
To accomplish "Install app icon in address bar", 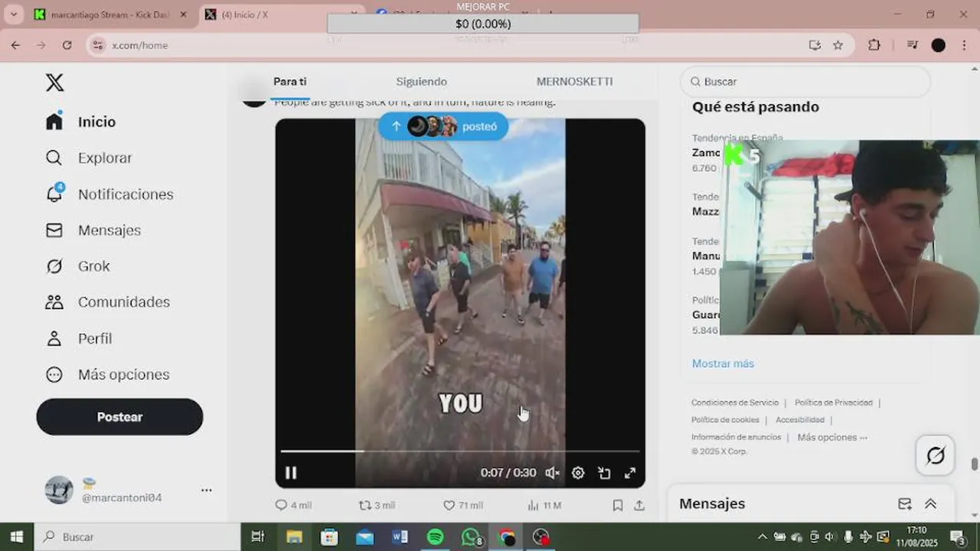I will pyautogui.click(x=815, y=45).
